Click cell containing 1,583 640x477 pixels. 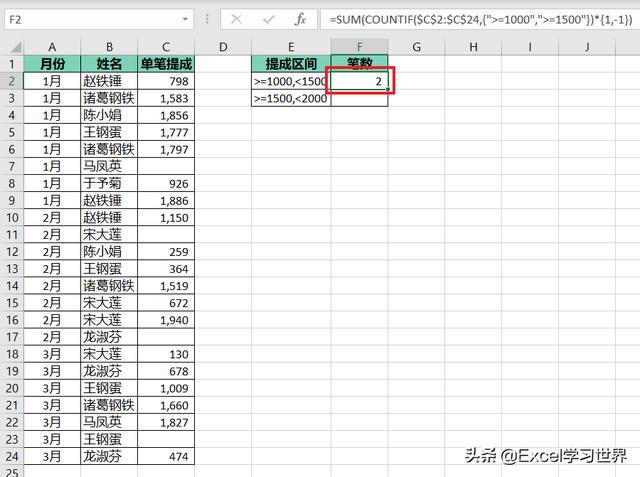click(x=166, y=98)
